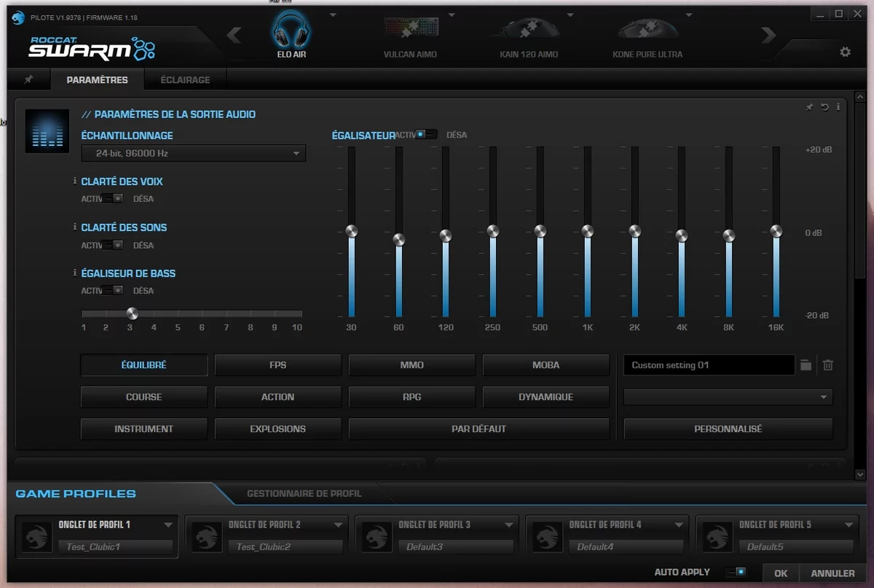Toggle CLARTÉ DES SONS switch
The width and height of the screenshot is (874, 588).
[112, 245]
